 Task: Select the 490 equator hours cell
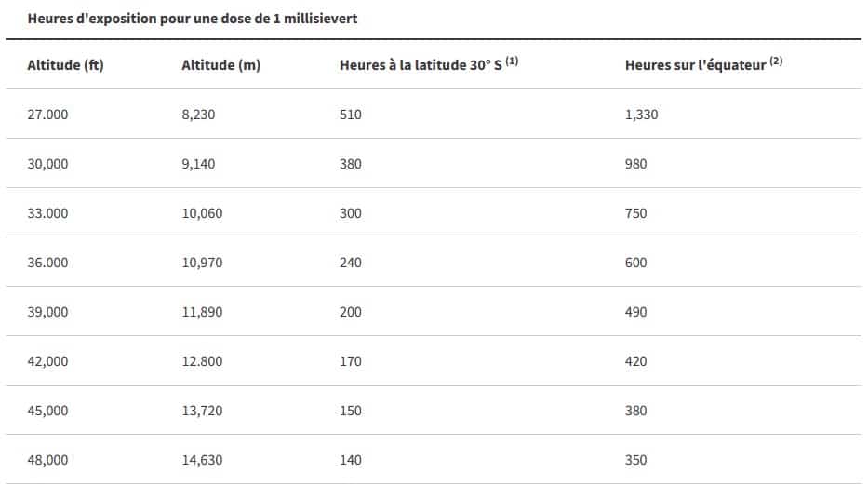tap(636, 312)
